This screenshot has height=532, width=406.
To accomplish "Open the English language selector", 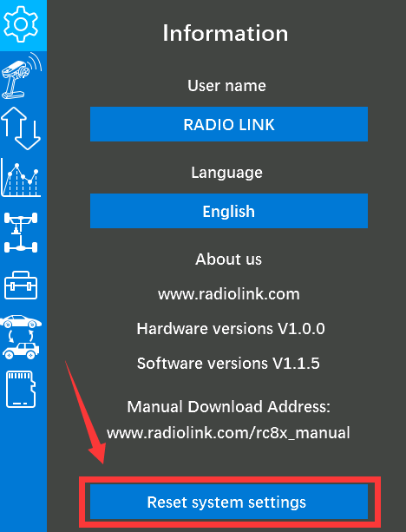I will click(x=229, y=211).
